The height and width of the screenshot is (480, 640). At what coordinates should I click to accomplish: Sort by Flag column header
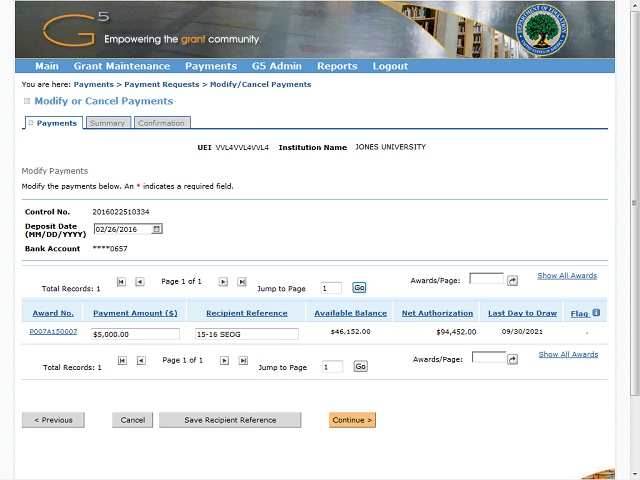579,313
